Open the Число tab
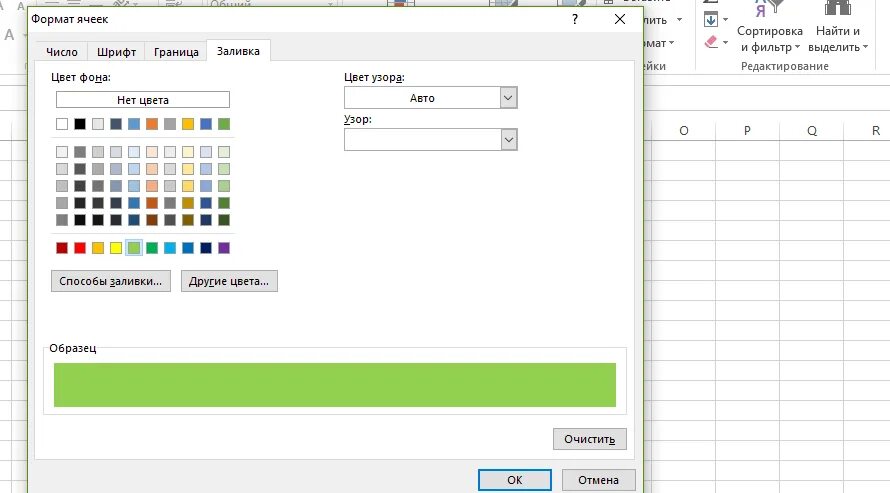 coord(61,52)
